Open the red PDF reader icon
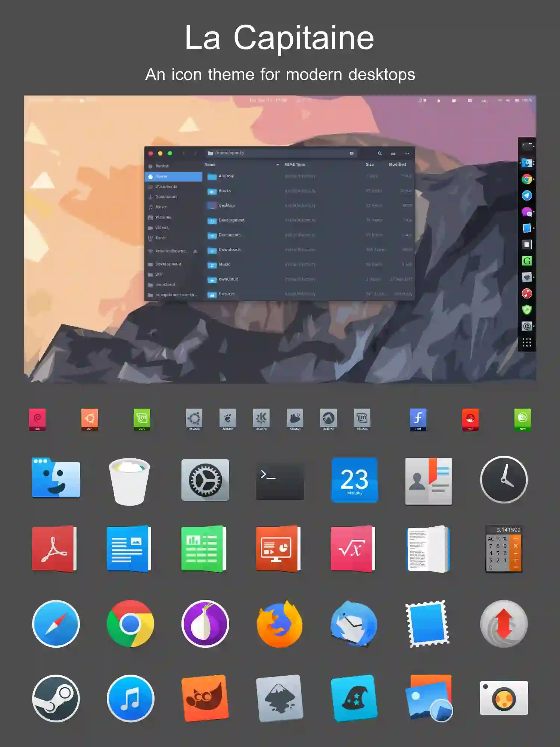The height and width of the screenshot is (747, 560). click(x=54, y=549)
